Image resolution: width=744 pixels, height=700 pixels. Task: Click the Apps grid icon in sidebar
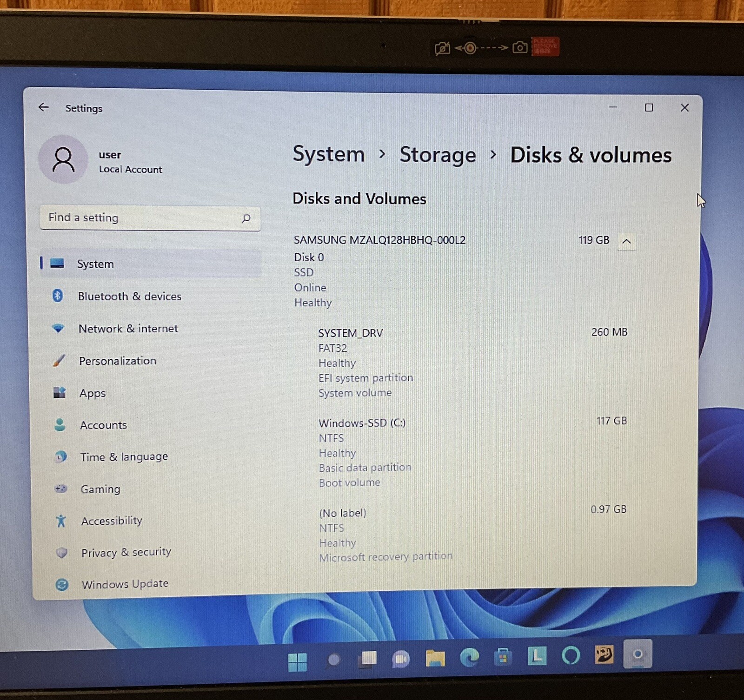pos(60,392)
